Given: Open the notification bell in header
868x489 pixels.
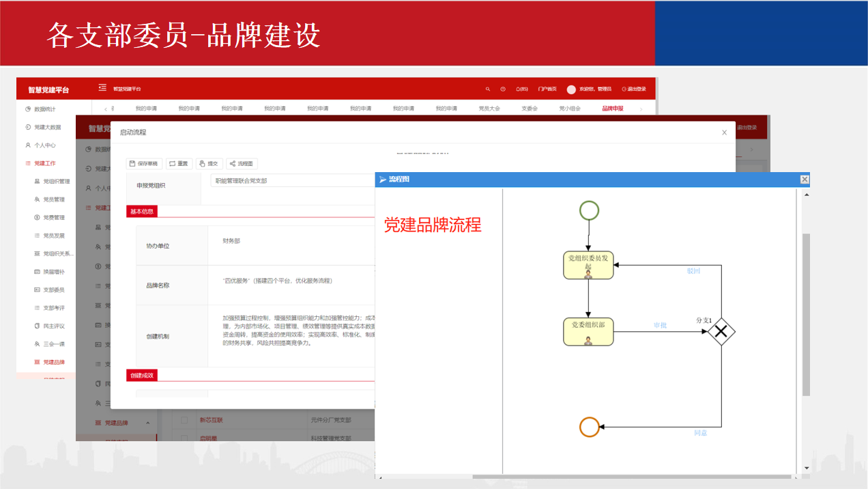Looking at the screenshot, I should [521, 89].
